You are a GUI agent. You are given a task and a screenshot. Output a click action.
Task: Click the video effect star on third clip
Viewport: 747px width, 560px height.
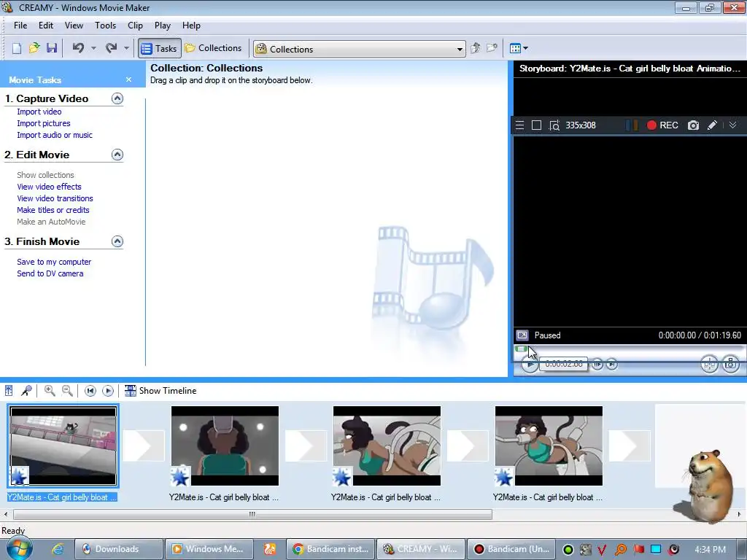tap(342, 476)
